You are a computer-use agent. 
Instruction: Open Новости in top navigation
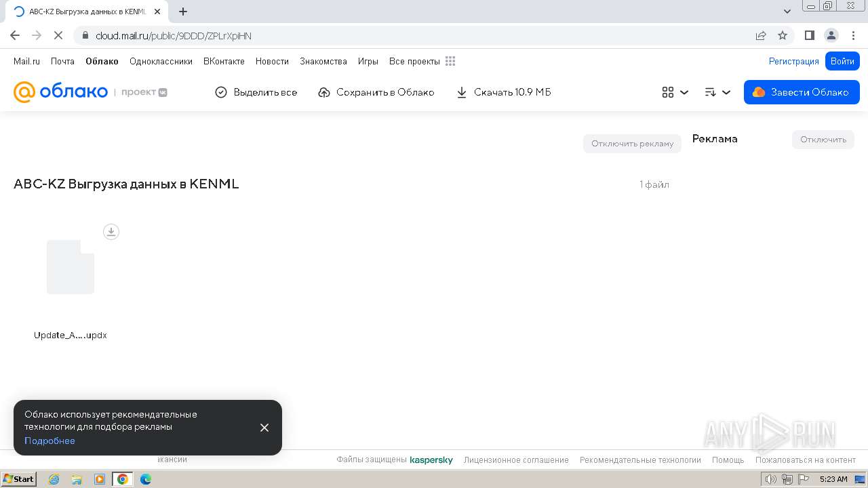pos(272,61)
